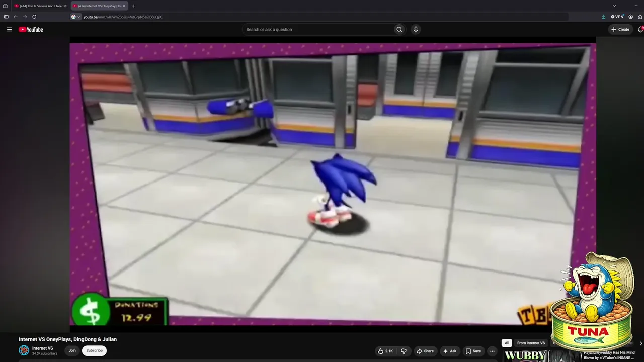The width and height of the screenshot is (644, 362).
Task: Open the Internet VS channel name link
Action: click(x=43, y=348)
